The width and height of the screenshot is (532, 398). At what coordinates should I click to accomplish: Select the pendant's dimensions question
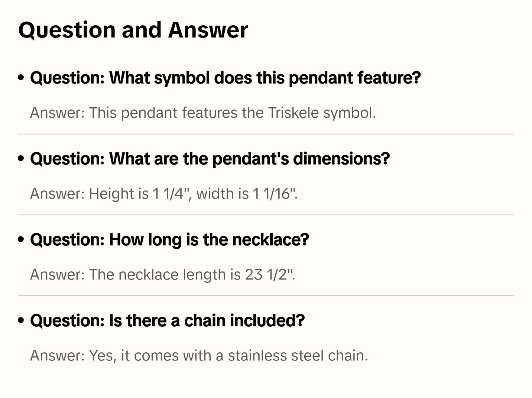pos(210,159)
